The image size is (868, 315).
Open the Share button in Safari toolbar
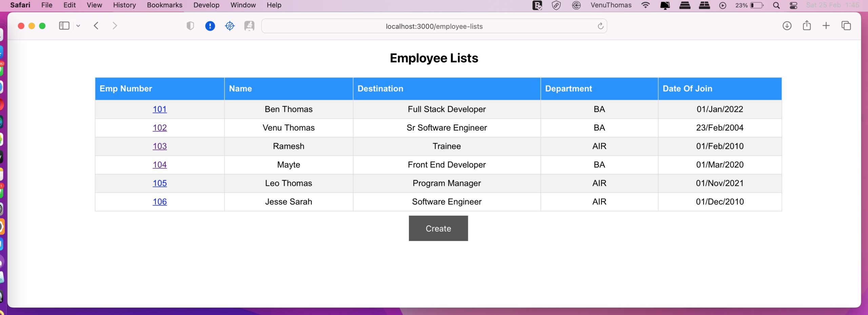[x=807, y=25]
